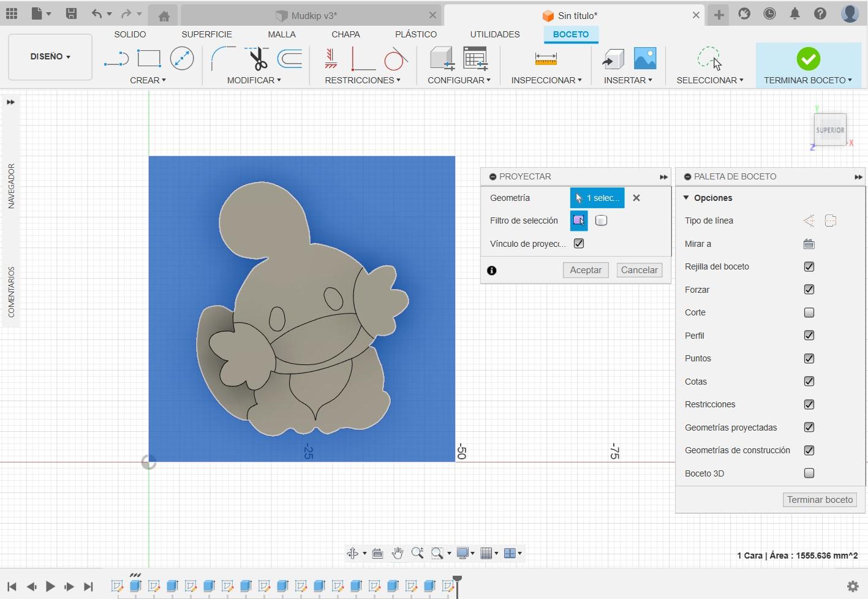This screenshot has width=868, height=599.
Task: Open the DISEÑO workspace dropdown
Action: point(50,56)
